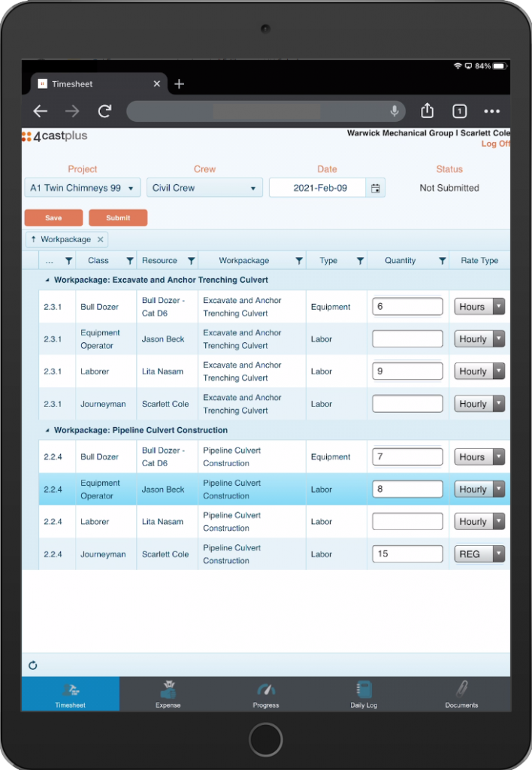Filter the Type column

pos(360,261)
